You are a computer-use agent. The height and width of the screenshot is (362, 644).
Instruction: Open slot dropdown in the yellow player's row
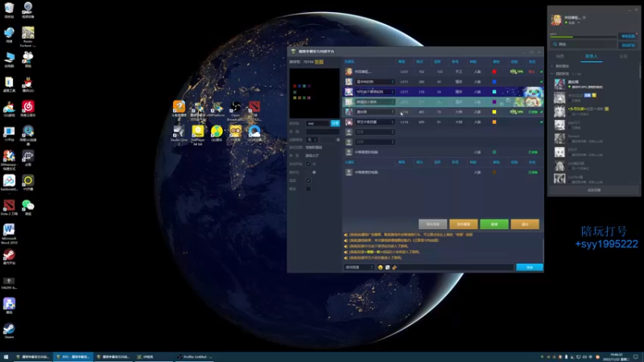tap(375, 112)
